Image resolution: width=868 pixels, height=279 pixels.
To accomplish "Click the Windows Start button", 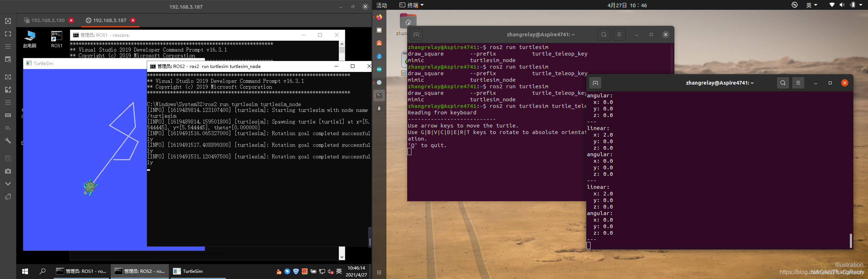I will pyautogui.click(x=25, y=271).
